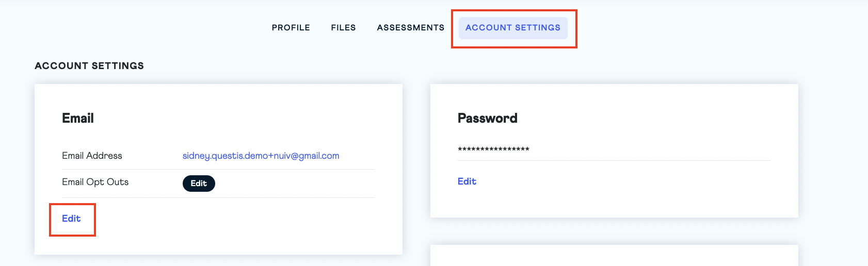Click the bold Email card heading
Image resolution: width=868 pixels, height=266 pixels.
click(x=78, y=118)
